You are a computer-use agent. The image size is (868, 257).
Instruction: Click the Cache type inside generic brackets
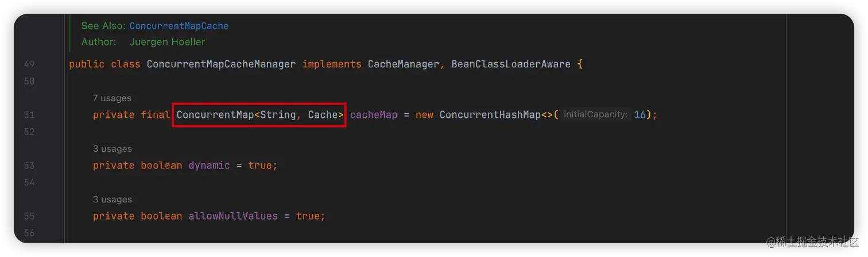(x=323, y=115)
